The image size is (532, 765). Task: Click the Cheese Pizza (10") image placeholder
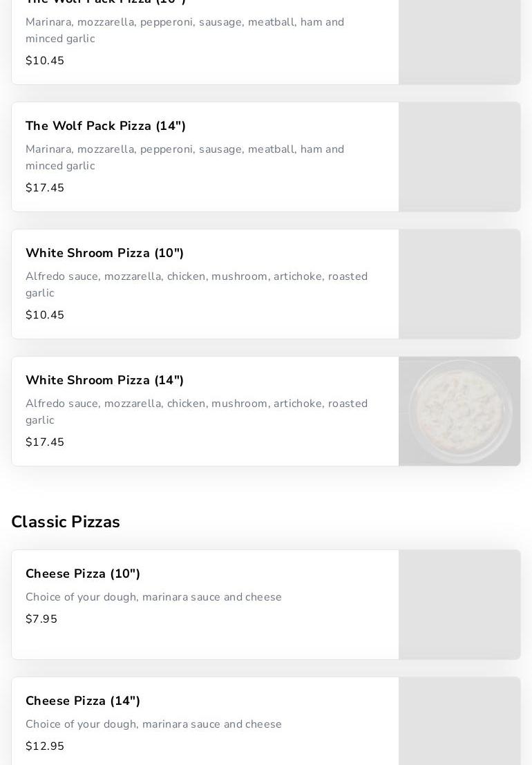point(459,605)
